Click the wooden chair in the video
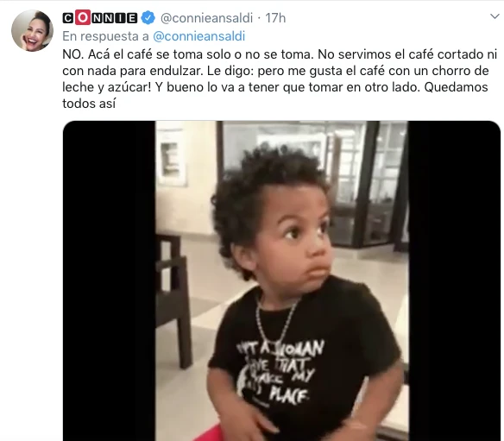Viewport: 504px width, 441px height. (x=173, y=299)
